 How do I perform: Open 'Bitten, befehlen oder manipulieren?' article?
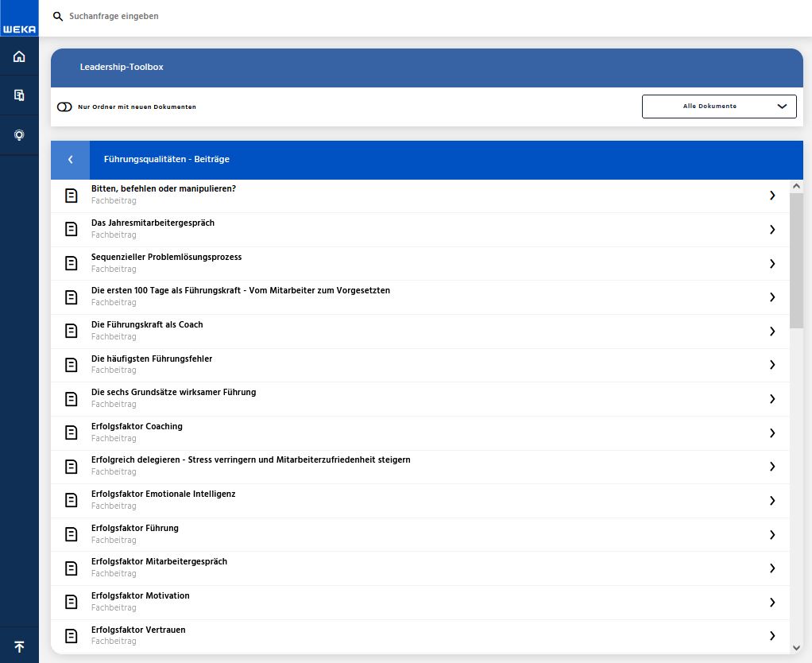(x=164, y=189)
